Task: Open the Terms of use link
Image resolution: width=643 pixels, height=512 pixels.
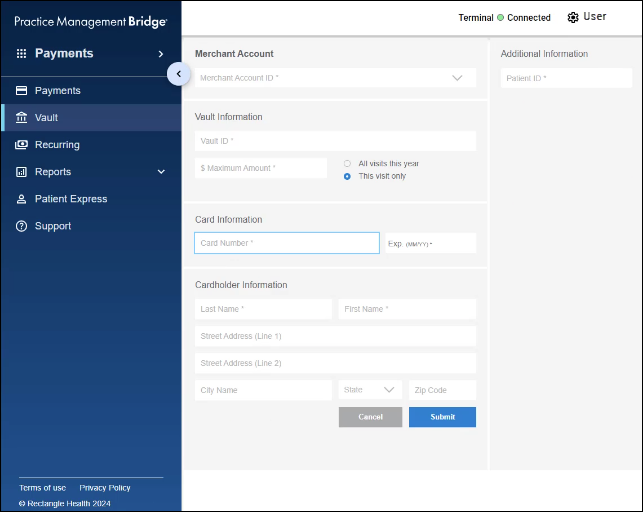Action: click(42, 488)
